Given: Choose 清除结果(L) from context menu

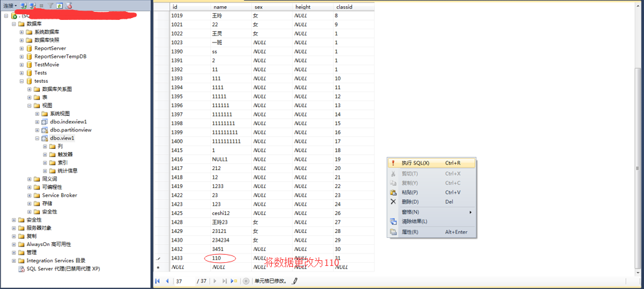Looking at the screenshot, I should tap(431, 222).
